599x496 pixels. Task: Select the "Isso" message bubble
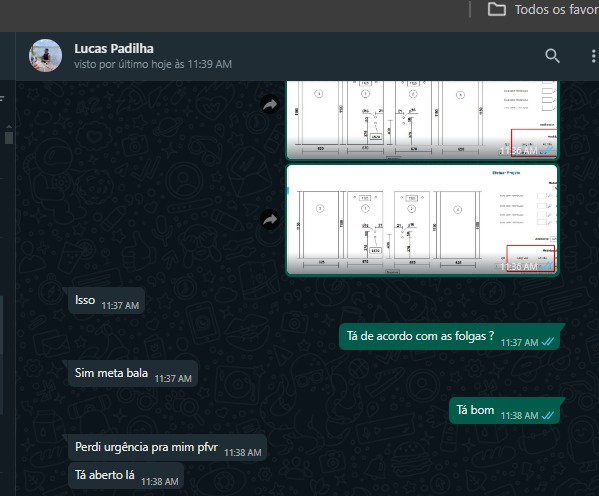106,301
